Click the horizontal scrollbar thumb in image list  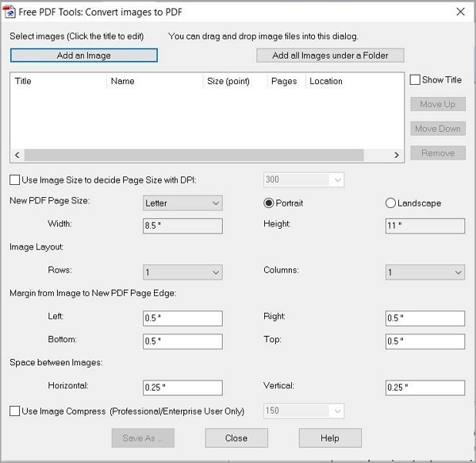coord(194,155)
